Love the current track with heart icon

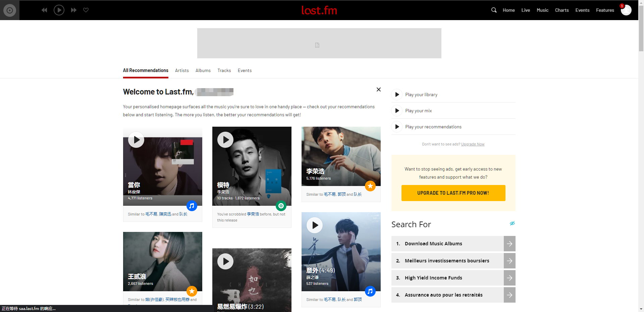click(x=86, y=10)
